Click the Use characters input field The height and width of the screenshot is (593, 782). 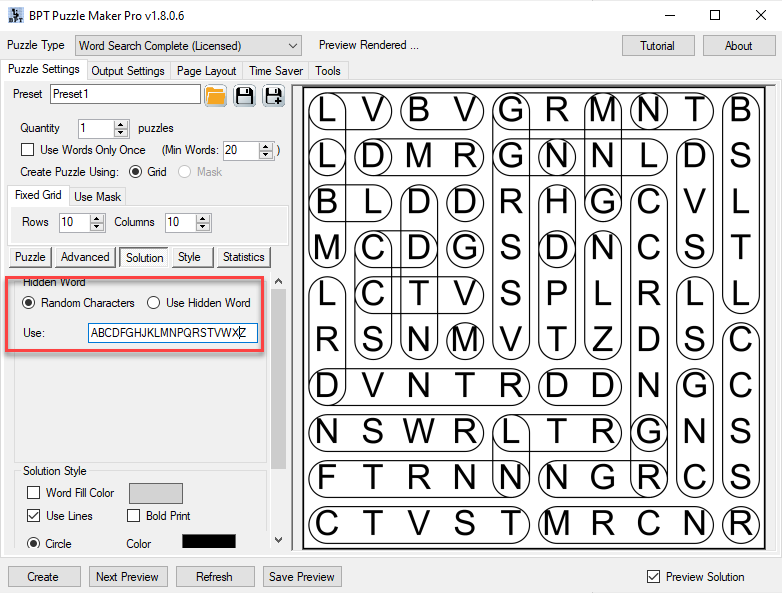[x=172, y=333]
